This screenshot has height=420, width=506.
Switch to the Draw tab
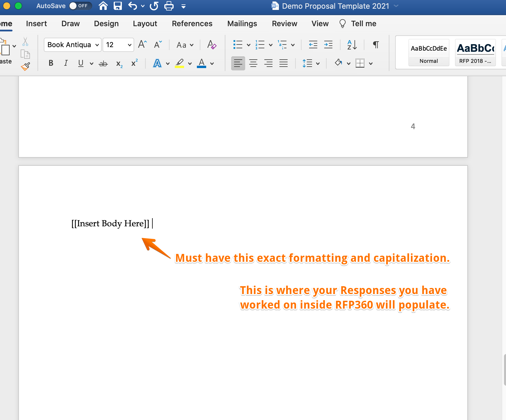[70, 24]
